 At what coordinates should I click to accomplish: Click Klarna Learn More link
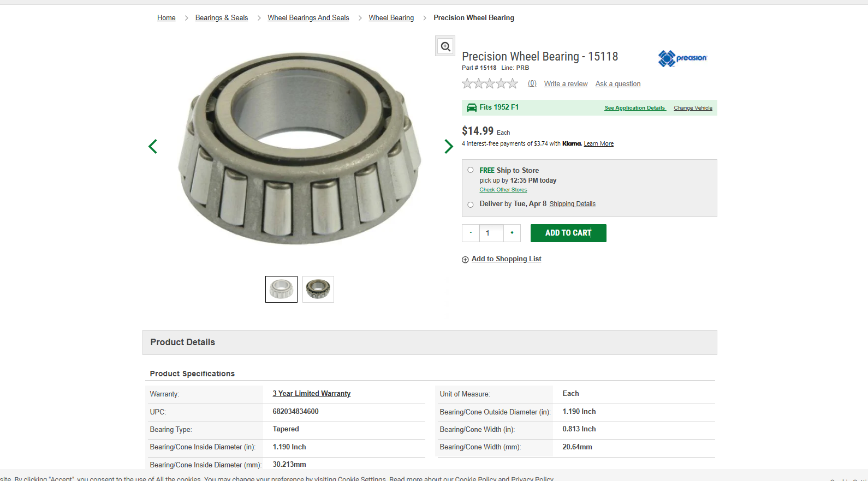(598, 144)
